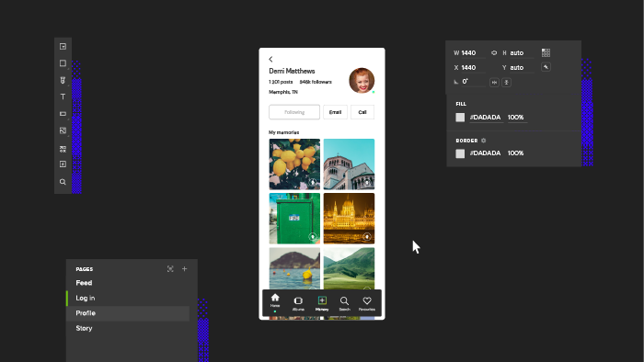Click the Call button

point(362,112)
